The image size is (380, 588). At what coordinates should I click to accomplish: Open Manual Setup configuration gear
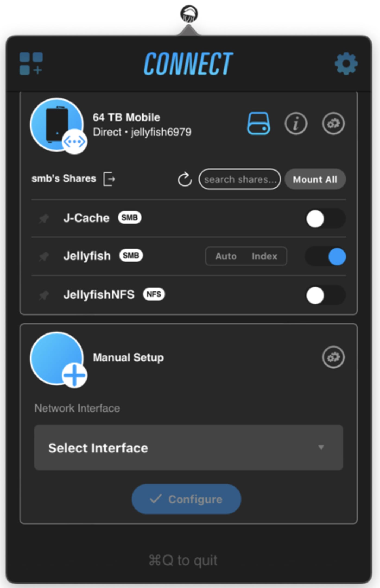point(333,357)
